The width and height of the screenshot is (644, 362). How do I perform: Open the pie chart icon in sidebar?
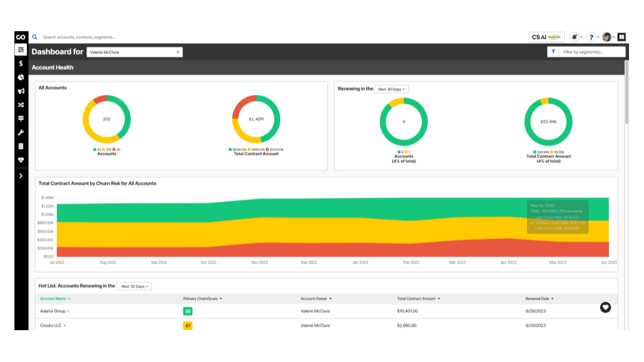click(x=21, y=77)
